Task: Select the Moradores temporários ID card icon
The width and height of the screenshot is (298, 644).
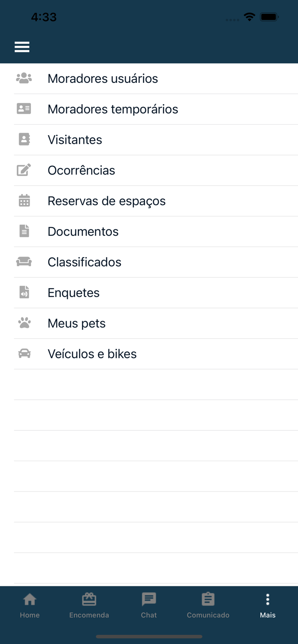Action: pyautogui.click(x=24, y=109)
